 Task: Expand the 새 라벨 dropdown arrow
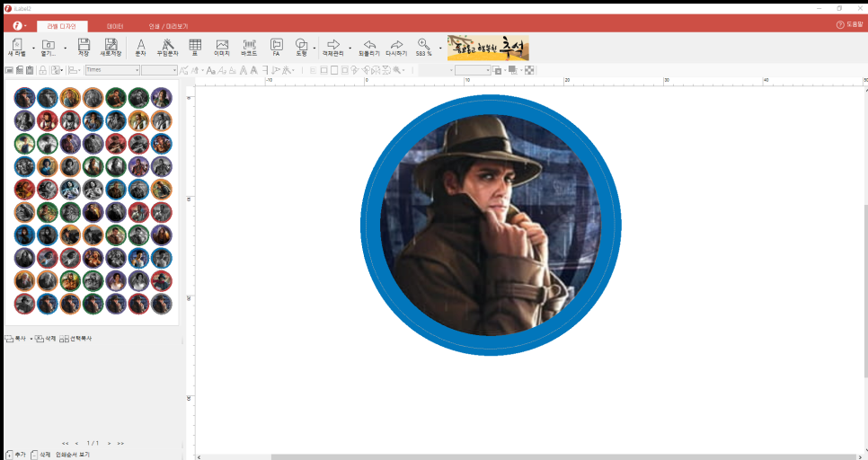coord(34,49)
